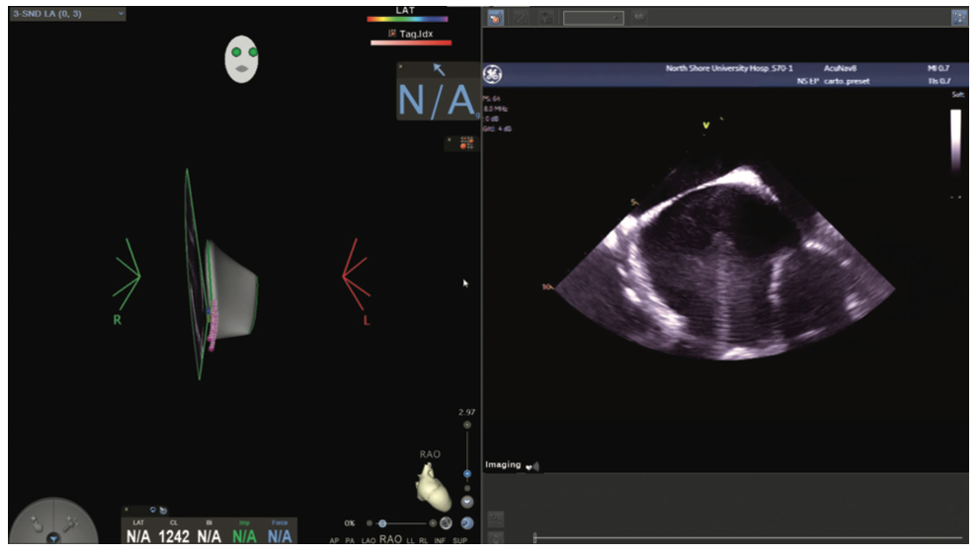Select the RL view
The width and height of the screenshot is (980, 555).
[x=423, y=540]
